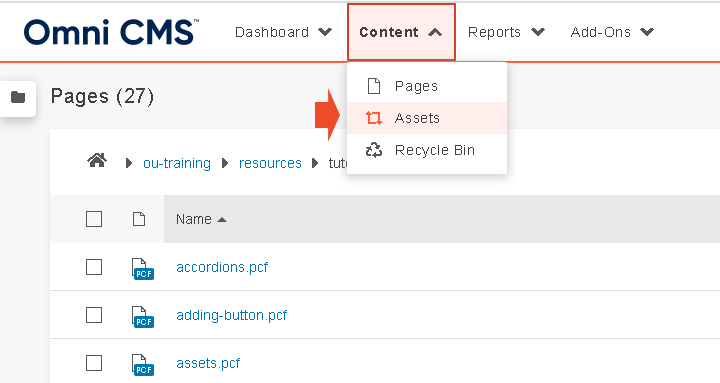This screenshot has height=383, width=720.
Task: Click the file type column header icon
Action: [139, 219]
